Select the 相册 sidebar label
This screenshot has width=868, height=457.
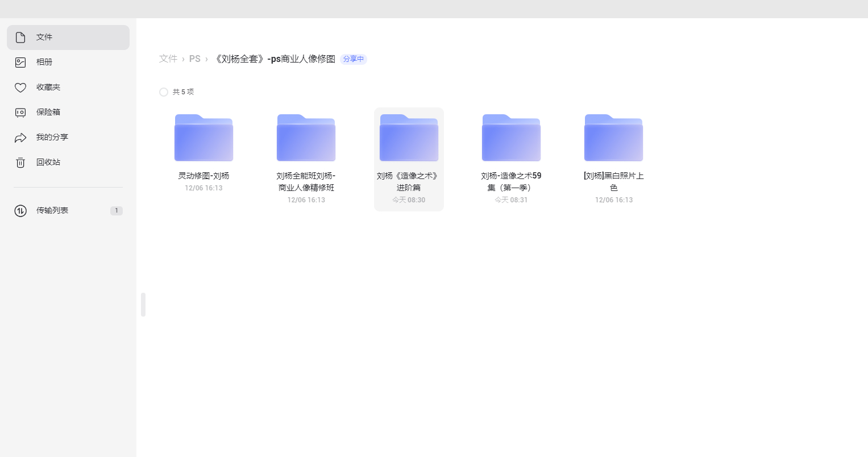(x=44, y=63)
